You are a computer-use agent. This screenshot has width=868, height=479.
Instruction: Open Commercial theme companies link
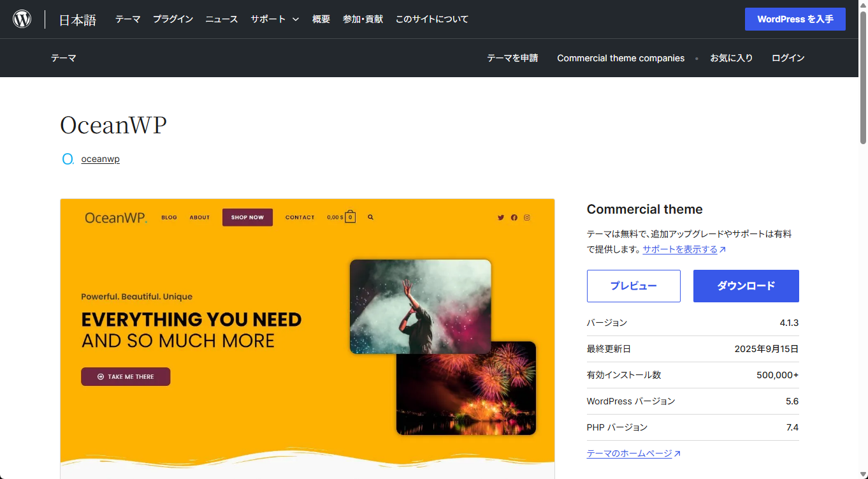point(621,58)
